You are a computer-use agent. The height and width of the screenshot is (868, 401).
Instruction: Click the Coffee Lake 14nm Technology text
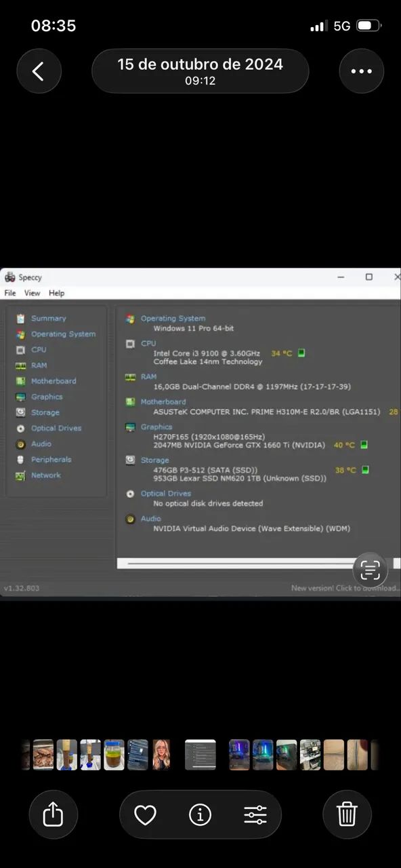208,361
